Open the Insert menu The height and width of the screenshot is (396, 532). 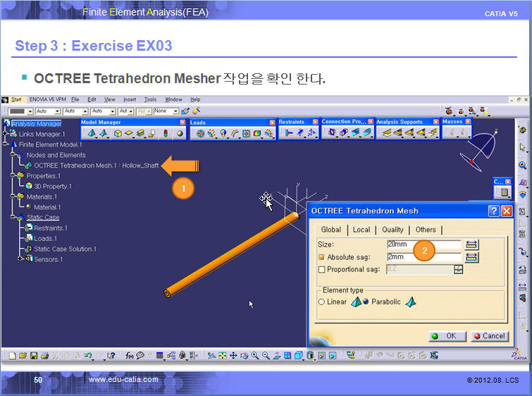[130, 99]
